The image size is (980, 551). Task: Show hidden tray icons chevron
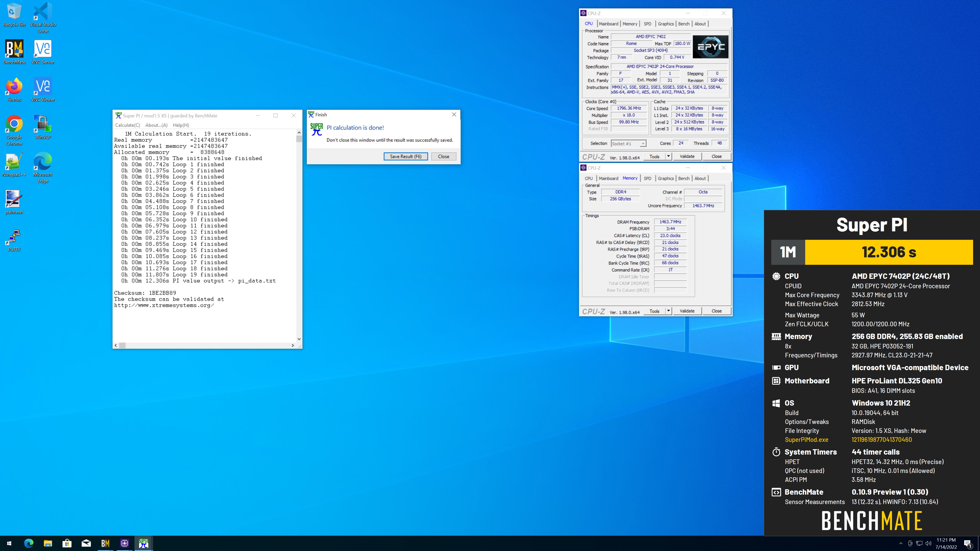[900, 543]
